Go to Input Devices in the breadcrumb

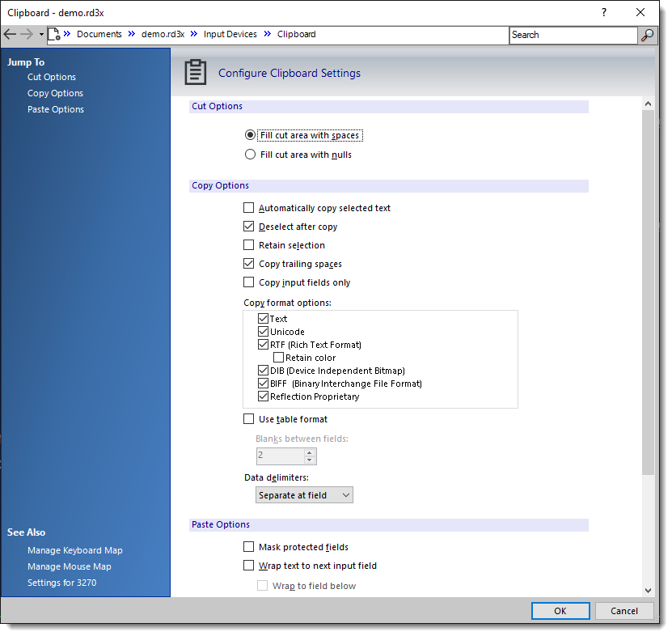click(230, 34)
